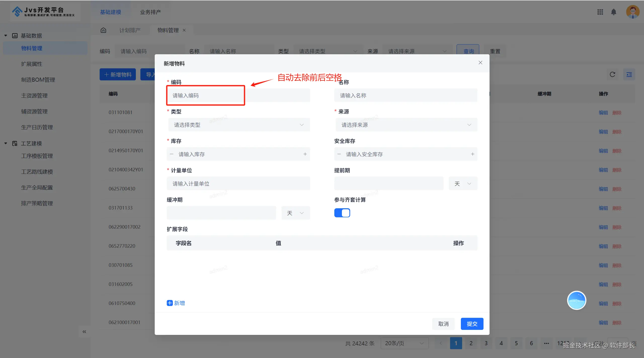Open the 请选择类型 dropdown in dialog
The height and width of the screenshot is (358, 644).
(238, 125)
